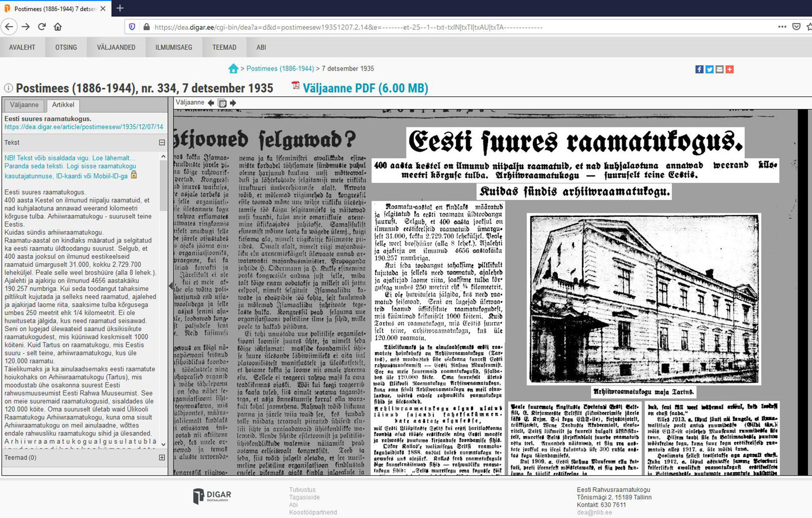View site security padlock info
This screenshot has height=518, width=812.
pyautogui.click(x=146, y=27)
